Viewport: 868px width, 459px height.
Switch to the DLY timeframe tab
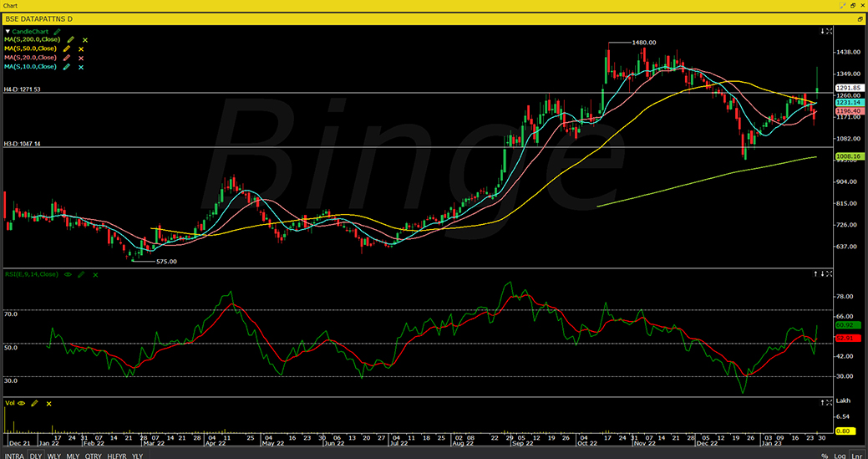[35, 456]
